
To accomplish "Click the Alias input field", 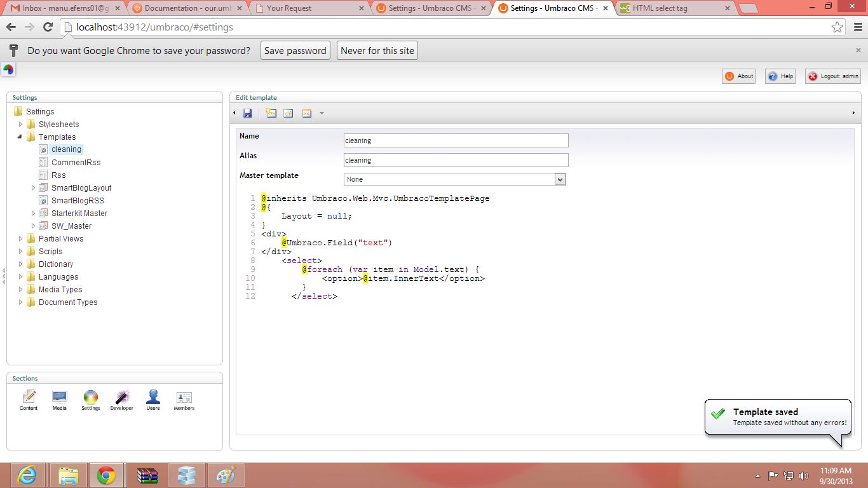I will pyautogui.click(x=456, y=160).
